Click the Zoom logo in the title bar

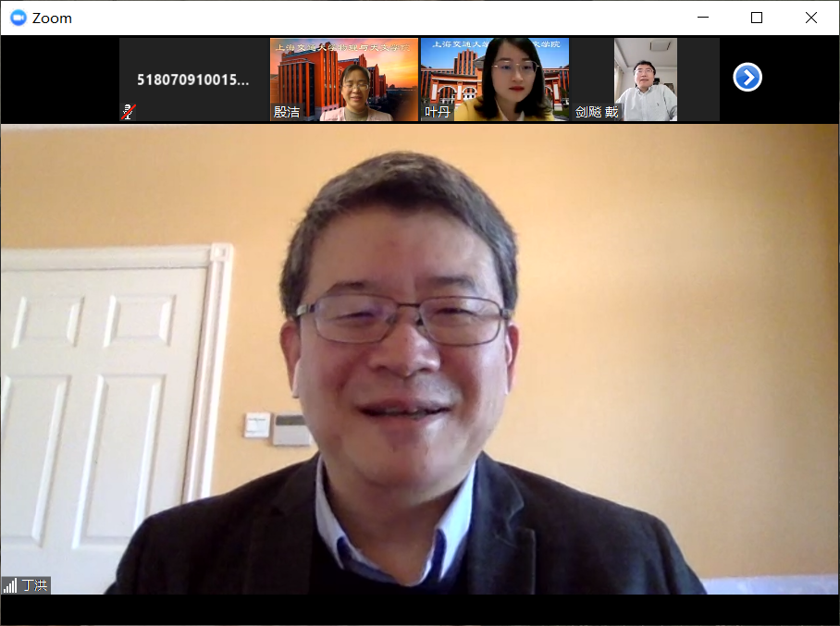[x=18, y=18]
